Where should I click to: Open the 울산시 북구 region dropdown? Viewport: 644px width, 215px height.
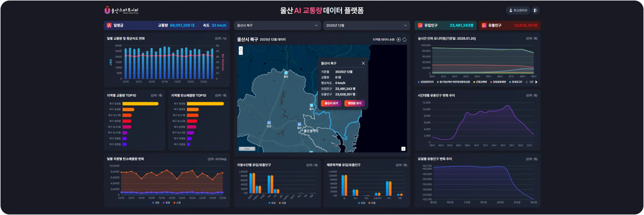coord(277,25)
